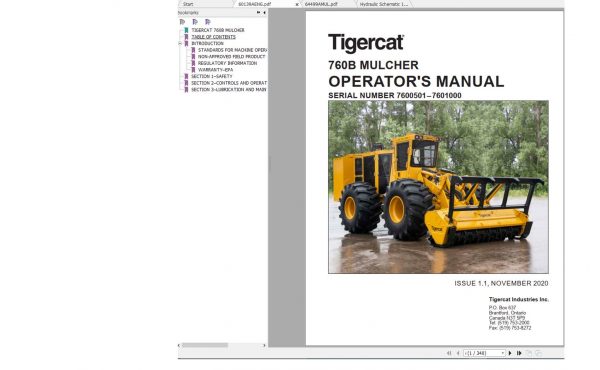Screen dimensions: 600x370
Task: Click bookmarks scrollbar left arrow
Action: click(x=179, y=345)
